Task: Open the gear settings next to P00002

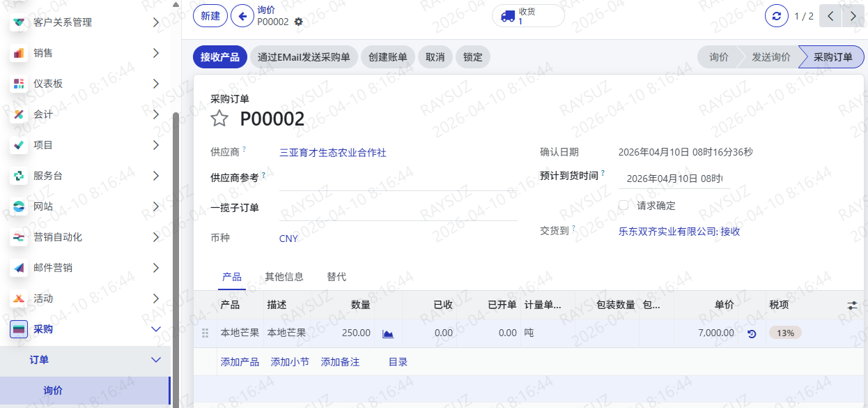Action: 299,22
